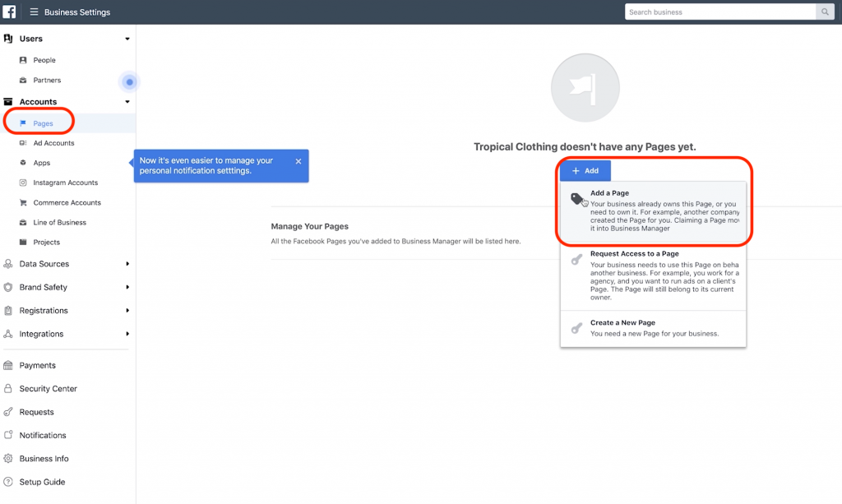842x504 pixels.
Task: Click the Instagram Accounts icon
Action: point(23,183)
